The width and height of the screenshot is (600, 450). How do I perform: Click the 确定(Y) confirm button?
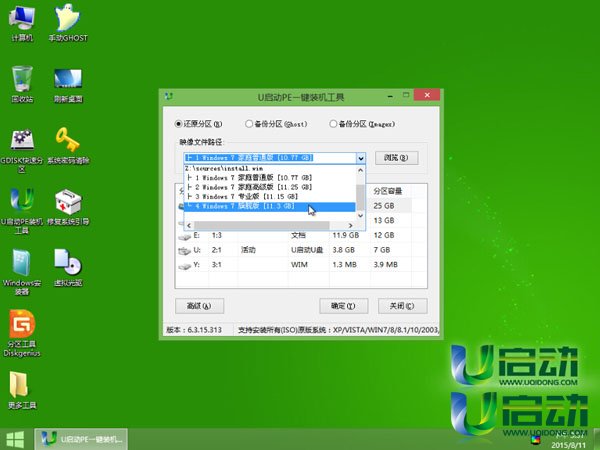coord(344,306)
